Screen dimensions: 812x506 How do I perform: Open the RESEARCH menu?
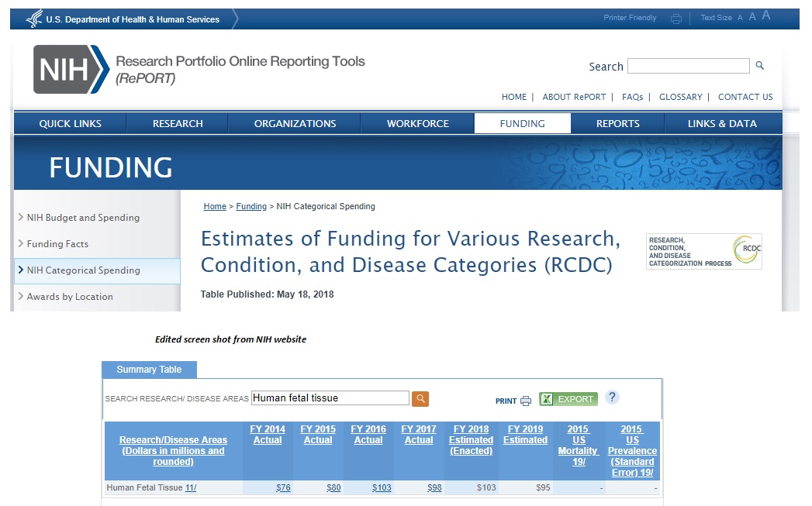(x=178, y=124)
